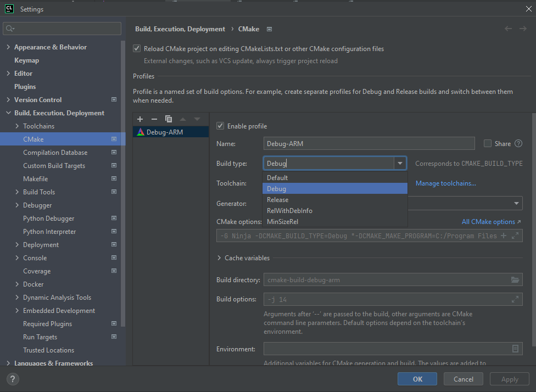Navigate forward with right arrow icon
This screenshot has width=536, height=392.
pos(523,29)
